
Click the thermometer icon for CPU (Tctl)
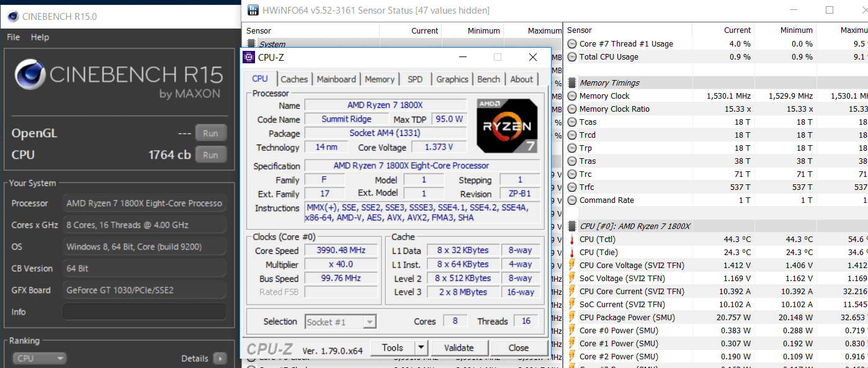572,240
